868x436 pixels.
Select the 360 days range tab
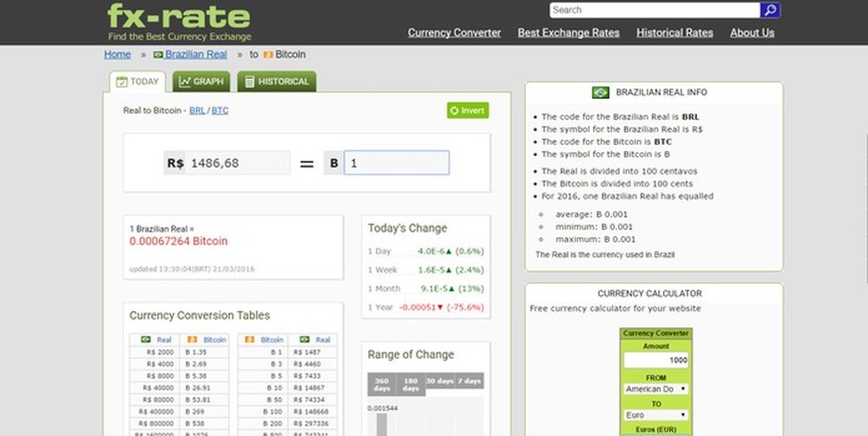tap(382, 384)
